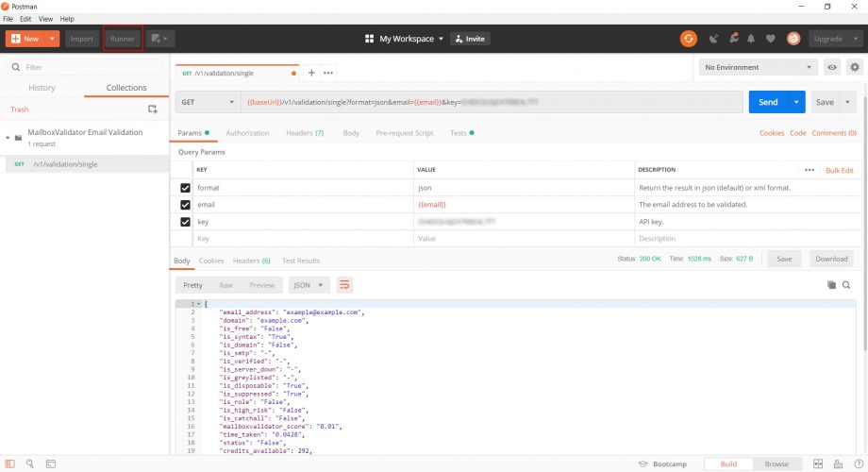Open the History tab in sidebar
868x472 pixels.
[42, 88]
